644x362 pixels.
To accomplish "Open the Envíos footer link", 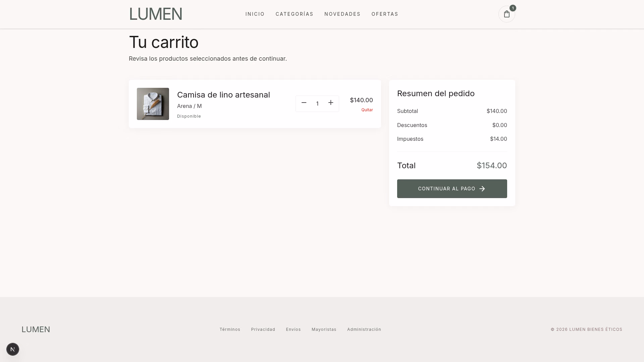I will [293, 329].
